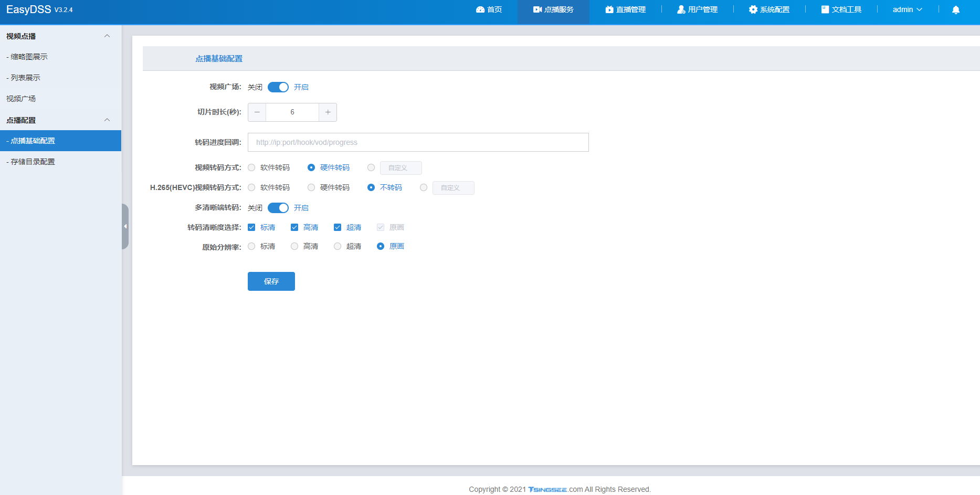
Task: Uncheck the 高清 transcoding checkbox
Action: tap(294, 227)
